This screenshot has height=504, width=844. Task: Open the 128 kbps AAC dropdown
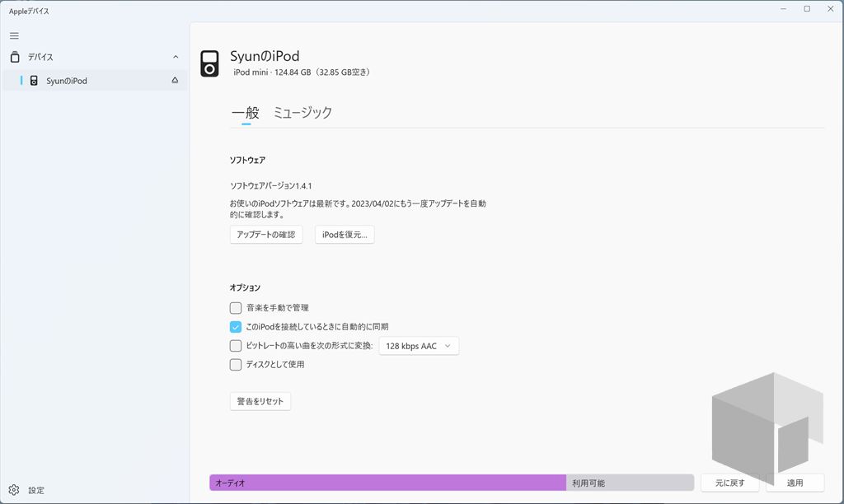pyautogui.click(x=419, y=346)
